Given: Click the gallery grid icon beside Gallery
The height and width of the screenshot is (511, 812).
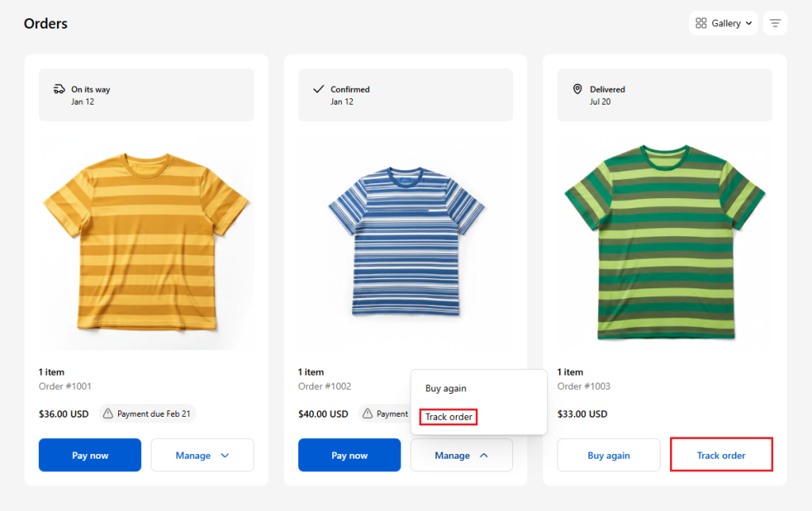Looking at the screenshot, I should tap(701, 23).
